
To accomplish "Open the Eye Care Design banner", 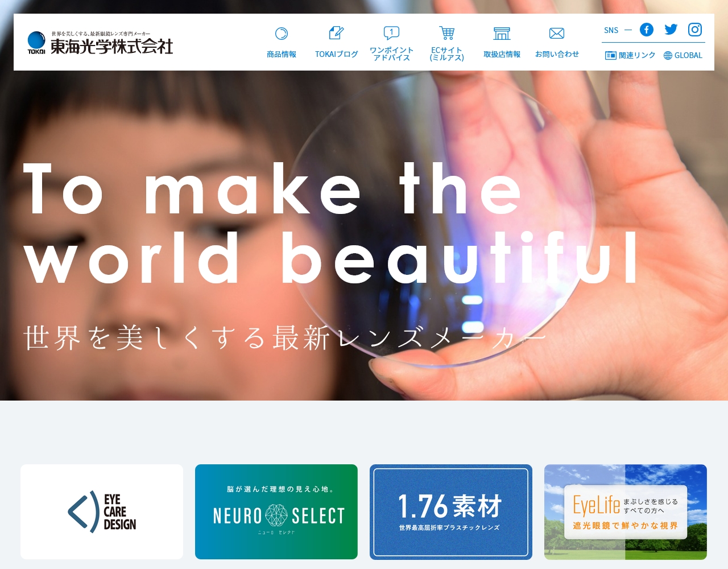I will coord(102,512).
